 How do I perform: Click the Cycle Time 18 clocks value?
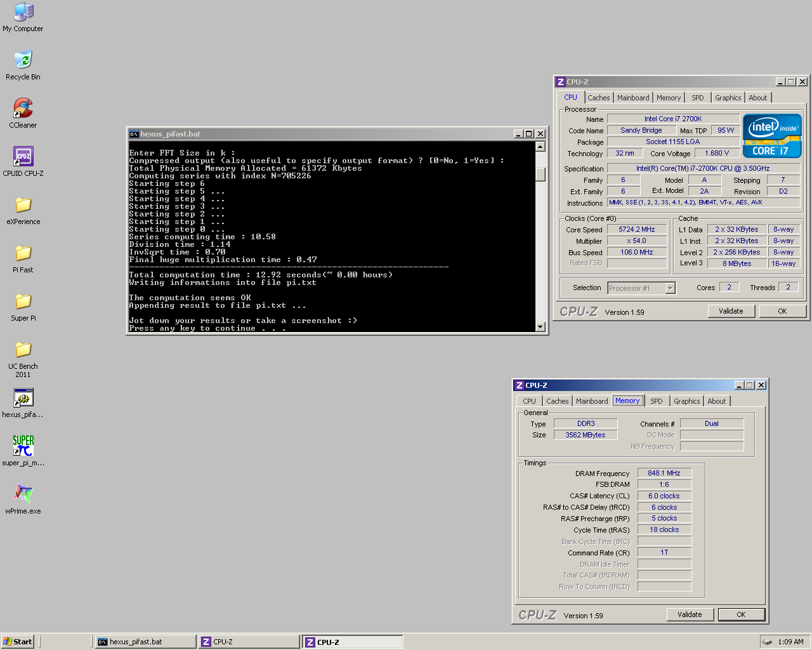pos(664,529)
